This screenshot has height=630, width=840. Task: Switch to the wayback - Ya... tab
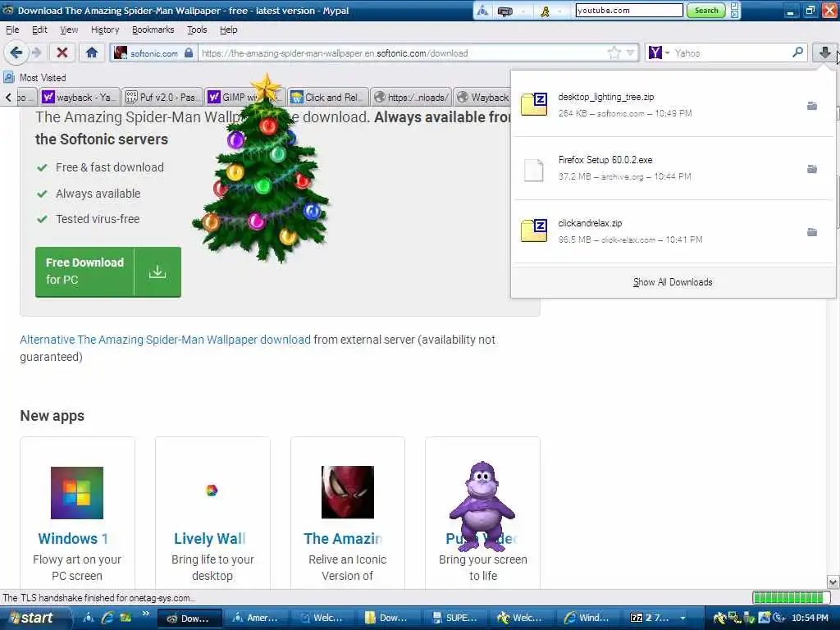(80, 97)
